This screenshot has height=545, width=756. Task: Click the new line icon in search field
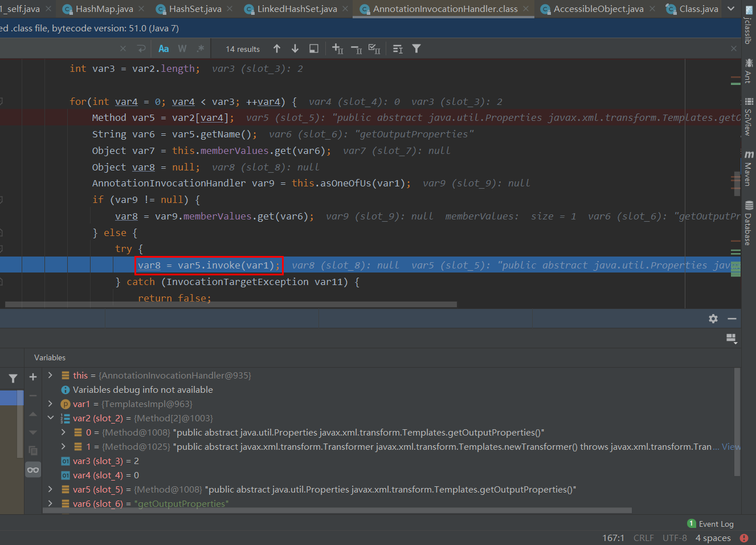pyautogui.click(x=141, y=49)
